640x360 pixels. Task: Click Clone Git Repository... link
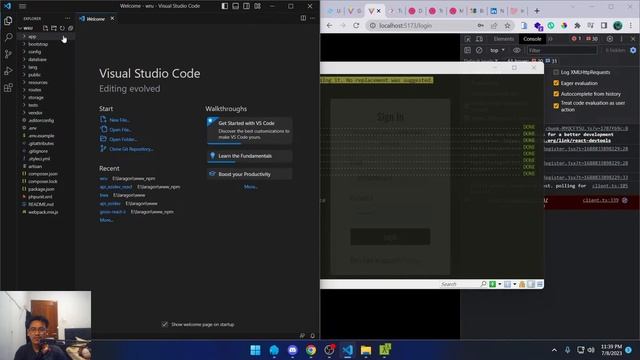[x=131, y=149]
